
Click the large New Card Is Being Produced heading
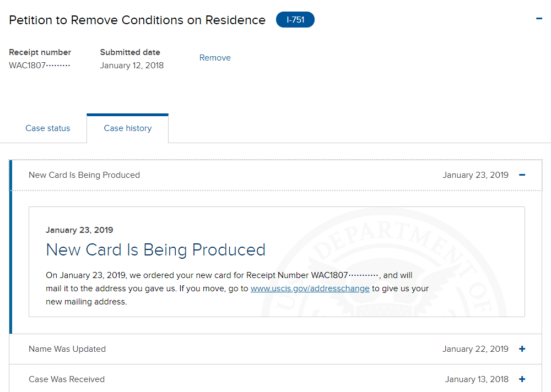[156, 250]
